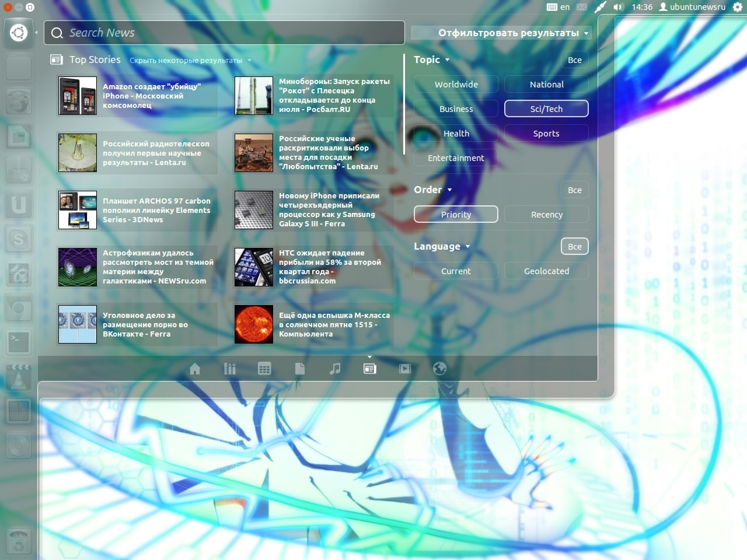This screenshot has height=560, width=747.
Task: Open Ubuntu One from the launcher
Action: pyautogui.click(x=19, y=205)
